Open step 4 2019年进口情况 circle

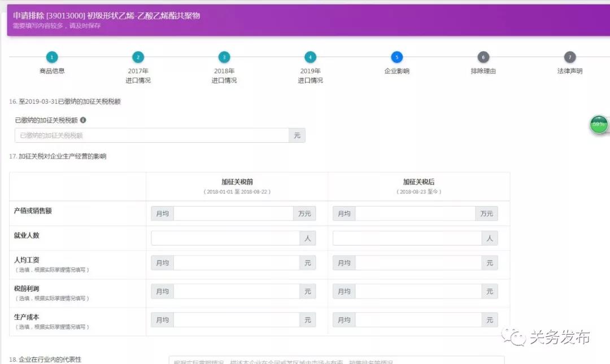pos(310,57)
